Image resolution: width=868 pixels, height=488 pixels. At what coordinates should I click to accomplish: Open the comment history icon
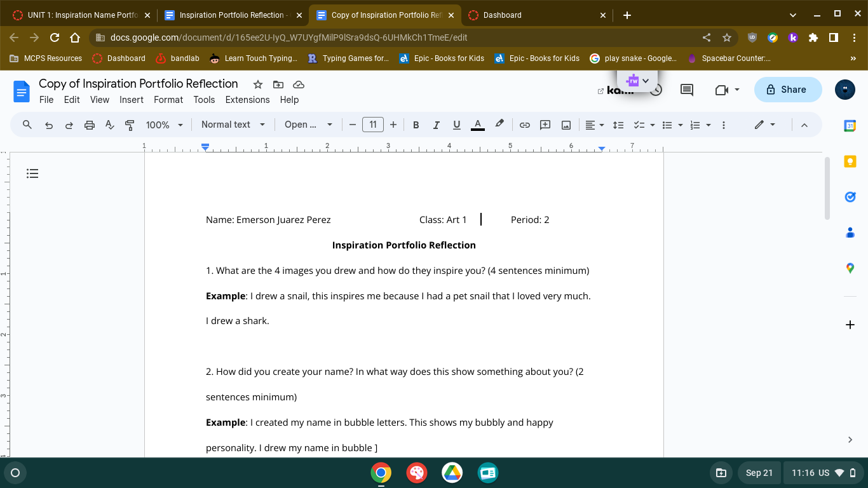(x=687, y=90)
